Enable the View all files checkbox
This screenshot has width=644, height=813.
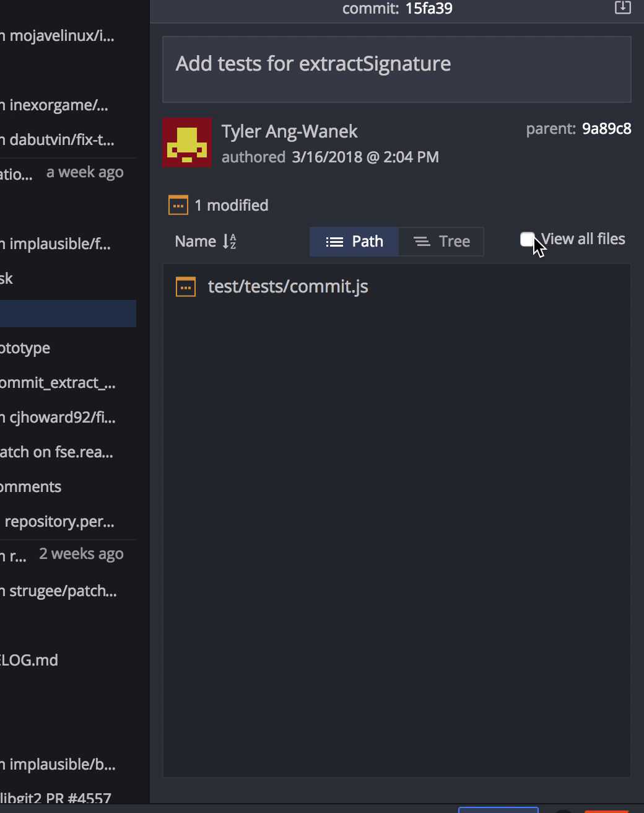coord(528,239)
